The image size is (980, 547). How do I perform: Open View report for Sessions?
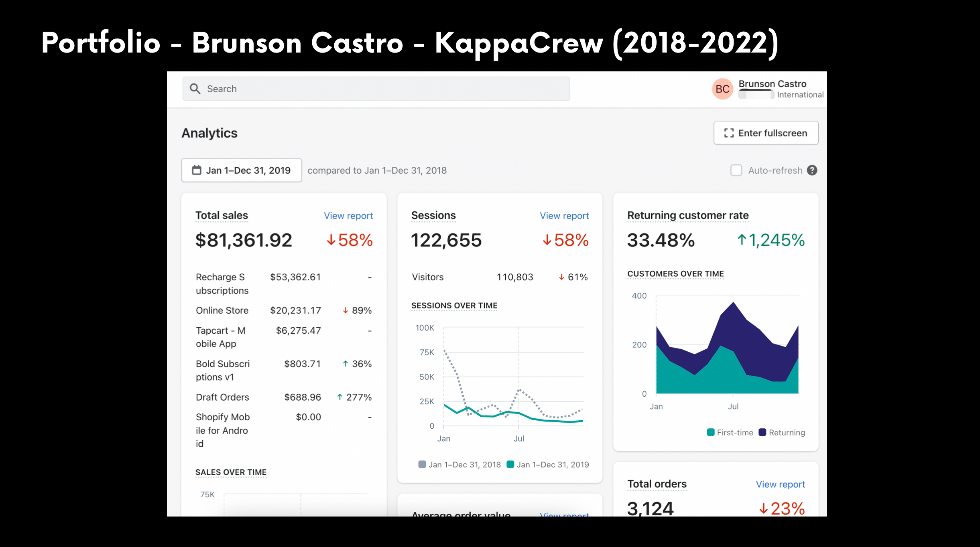pos(564,216)
